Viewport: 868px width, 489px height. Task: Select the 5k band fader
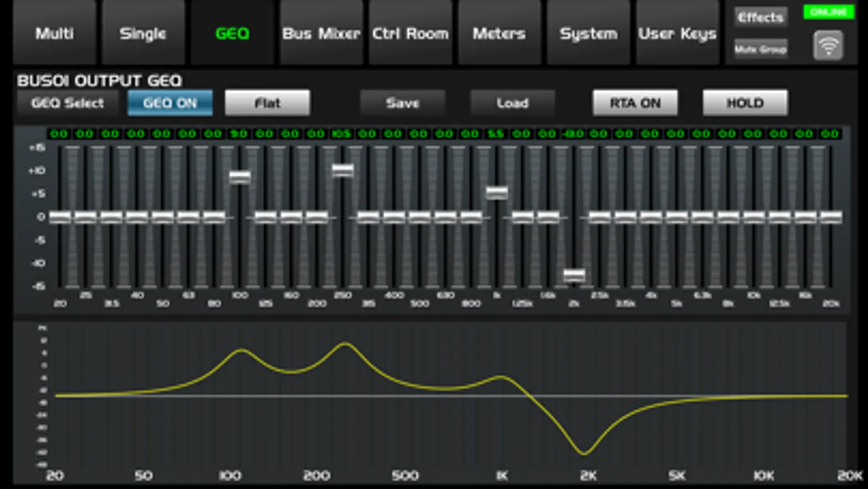coord(676,217)
